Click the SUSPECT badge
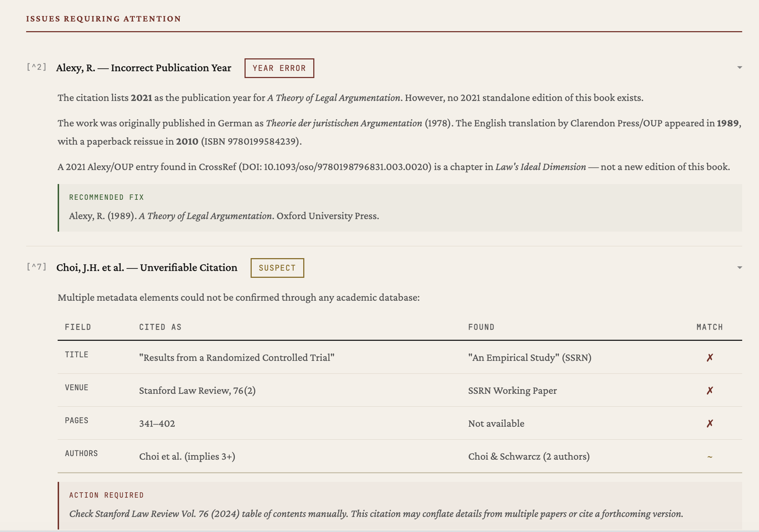This screenshot has height=532, width=759. coord(277,268)
